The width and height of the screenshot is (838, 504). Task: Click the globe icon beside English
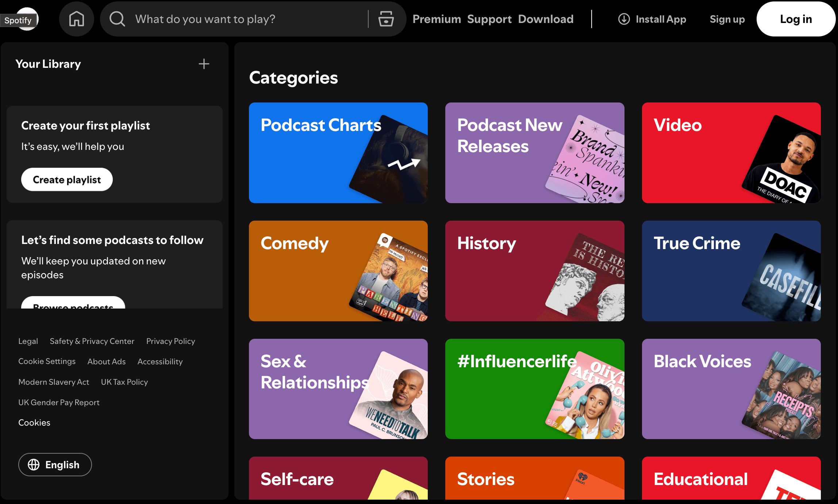(x=34, y=465)
